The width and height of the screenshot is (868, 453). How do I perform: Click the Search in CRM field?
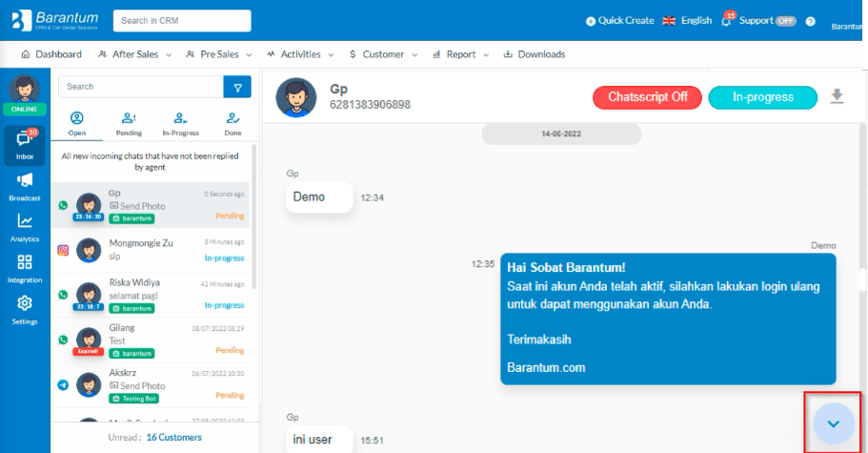[181, 21]
